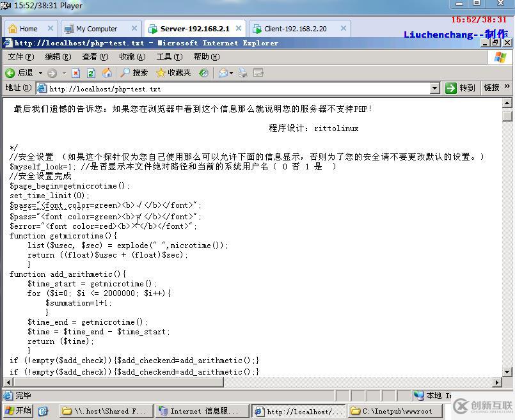515x420 pixels.
Task: Select the Server-192.168.2.1 tab
Action: click(x=194, y=29)
